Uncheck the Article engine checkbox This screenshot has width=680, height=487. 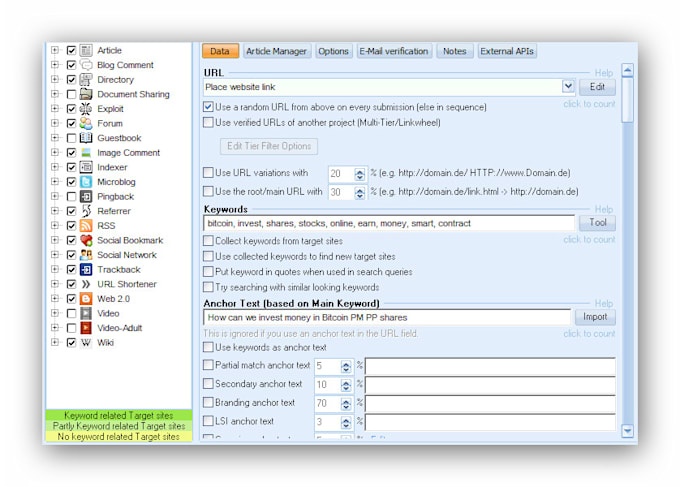tap(72, 50)
